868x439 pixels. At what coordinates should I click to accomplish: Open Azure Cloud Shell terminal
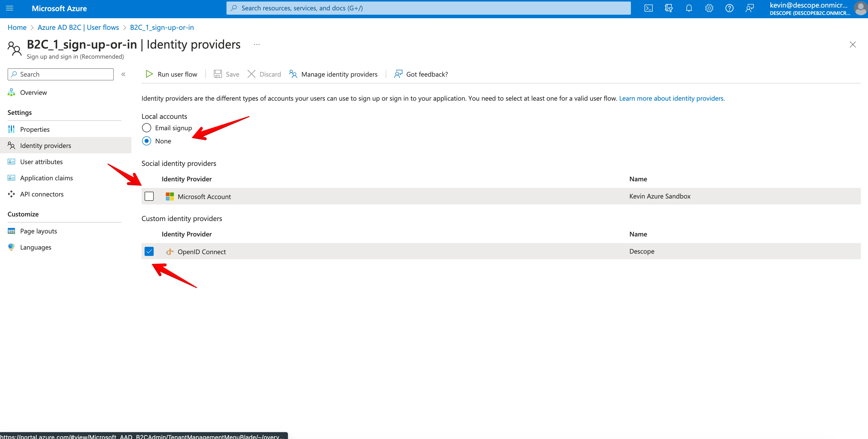[x=648, y=8]
